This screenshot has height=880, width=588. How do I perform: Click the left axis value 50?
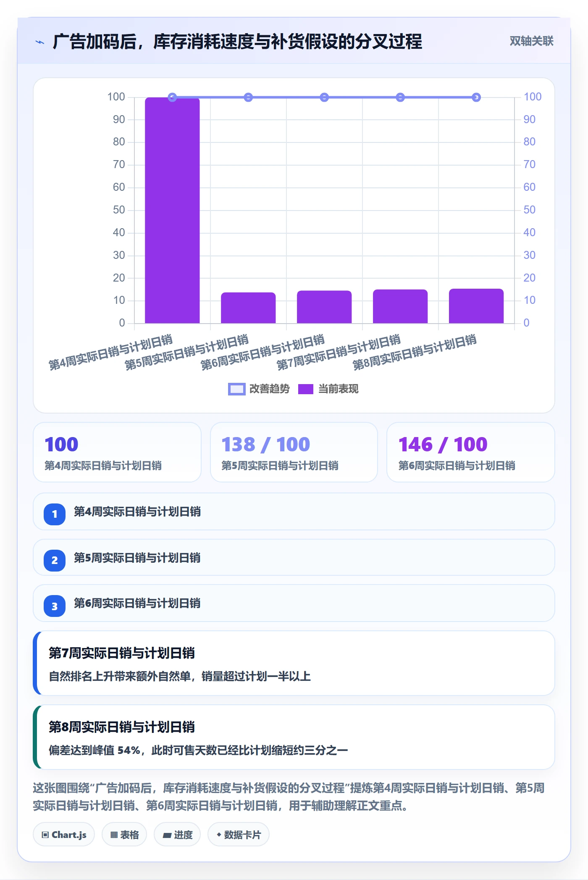click(119, 210)
